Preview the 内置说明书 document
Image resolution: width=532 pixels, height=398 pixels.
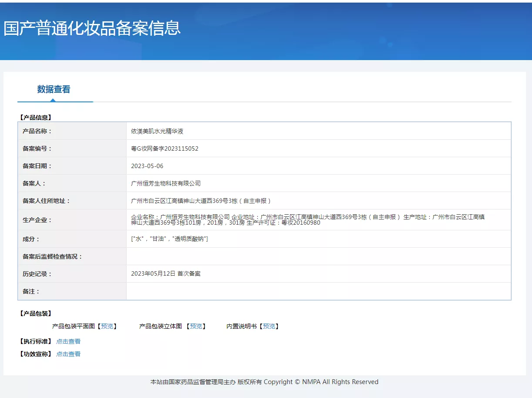point(269,326)
